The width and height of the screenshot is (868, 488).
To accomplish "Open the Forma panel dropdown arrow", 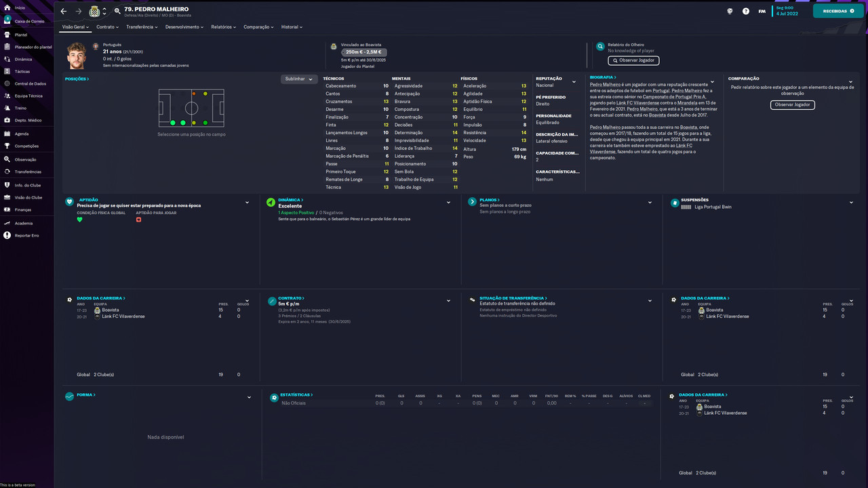I will tap(249, 397).
